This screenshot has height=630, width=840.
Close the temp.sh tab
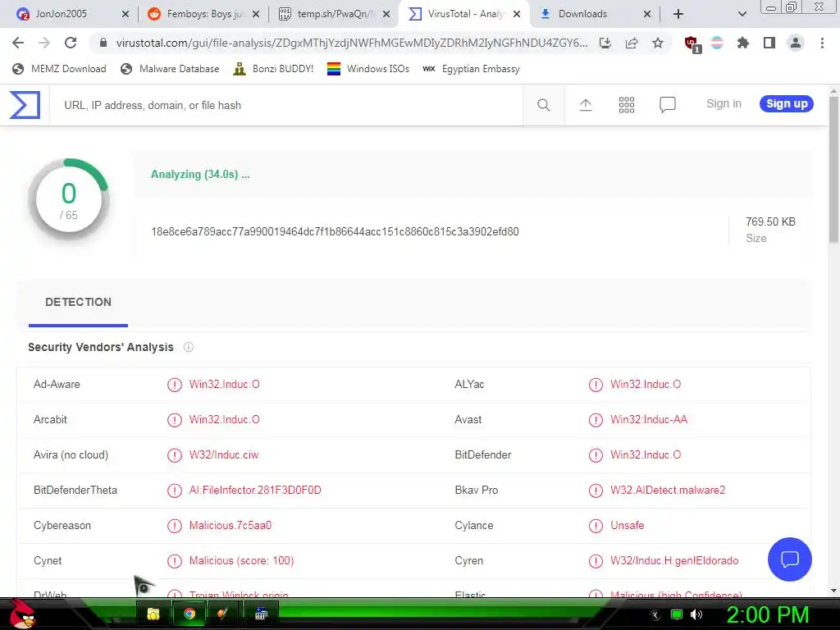click(386, 14)
